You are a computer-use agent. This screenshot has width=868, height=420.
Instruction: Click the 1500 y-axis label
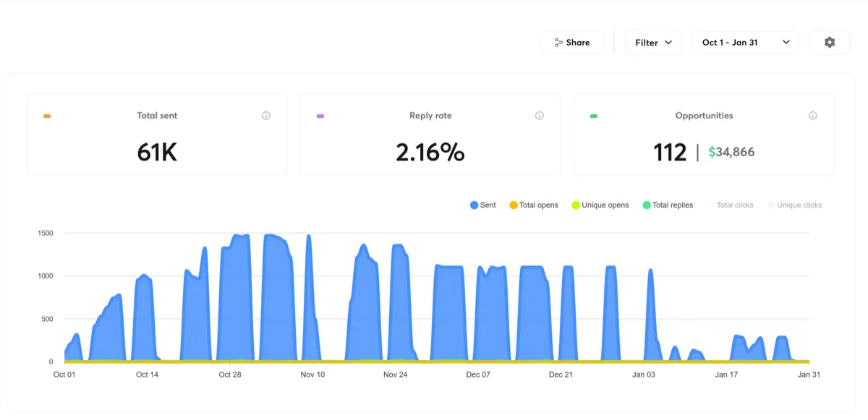(46, 233)
